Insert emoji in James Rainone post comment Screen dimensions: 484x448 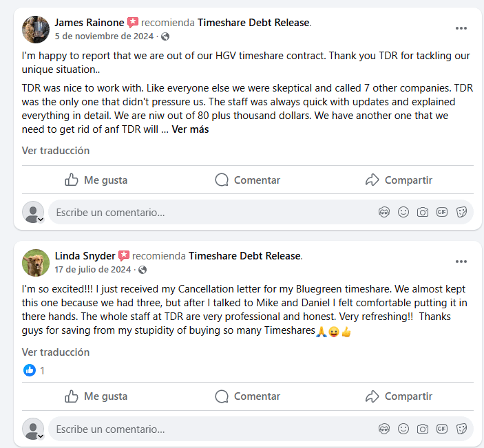coord(403,212)
